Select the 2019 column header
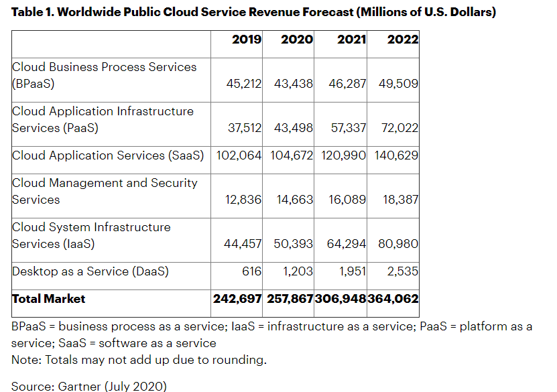 (247, 40)
